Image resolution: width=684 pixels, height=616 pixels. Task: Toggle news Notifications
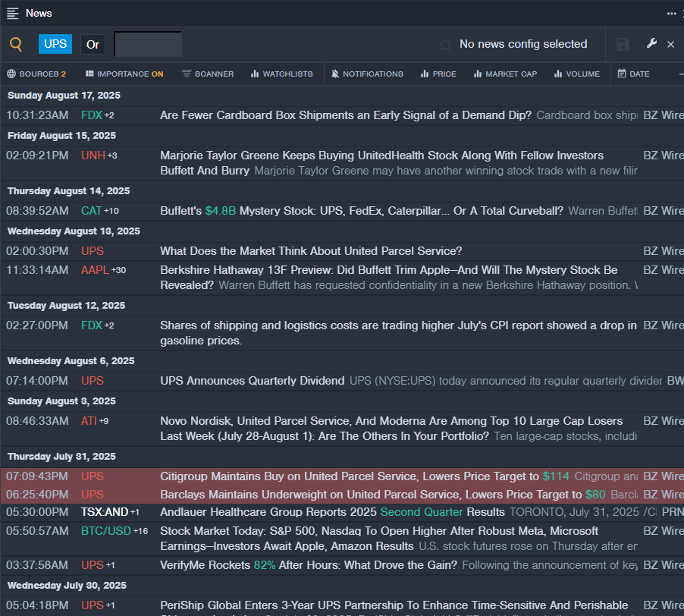[x=367, y=74]
